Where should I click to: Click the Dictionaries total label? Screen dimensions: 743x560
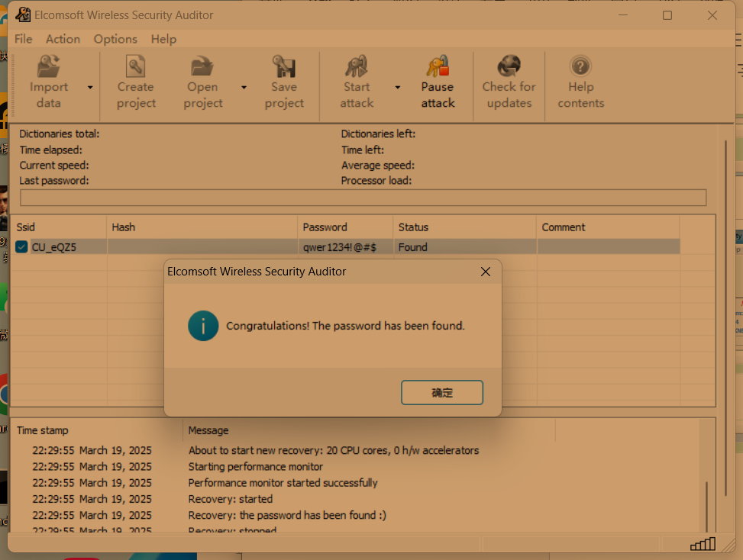coord(60,134)
